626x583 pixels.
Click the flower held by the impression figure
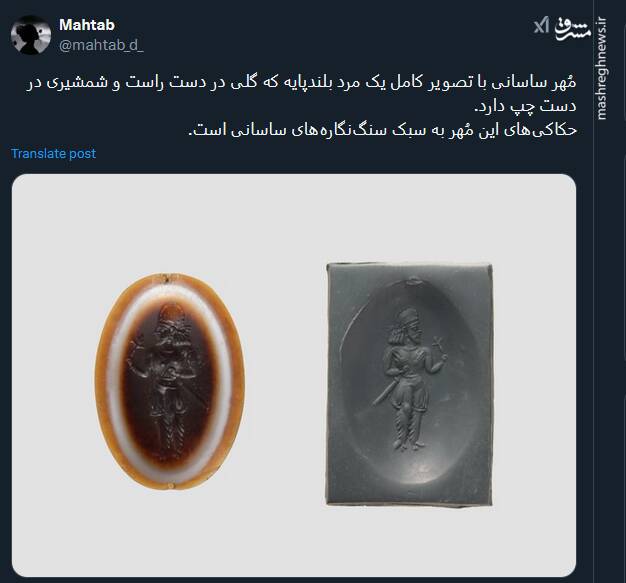[x=437, y=344]
